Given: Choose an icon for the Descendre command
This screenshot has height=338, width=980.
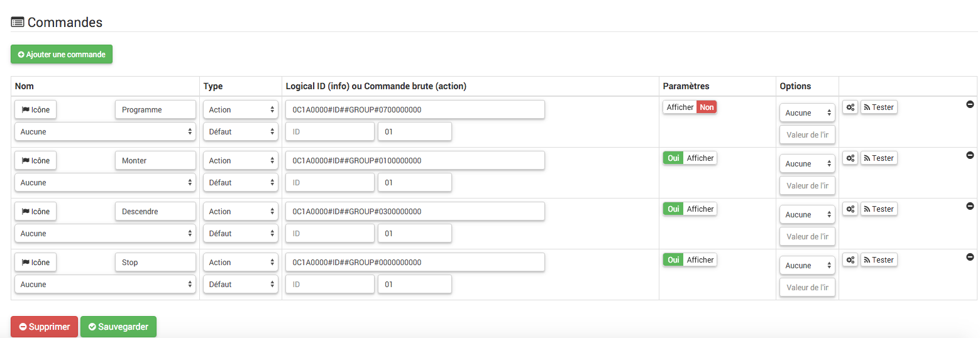Looking at the screenshot, I should pyautogui.click(x=35, y=212).
